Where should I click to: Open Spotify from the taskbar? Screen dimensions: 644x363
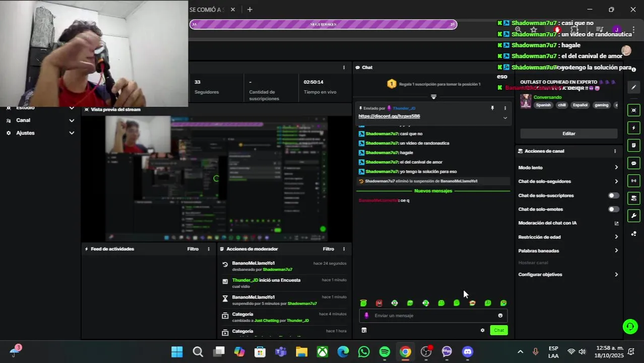(384, 352)
